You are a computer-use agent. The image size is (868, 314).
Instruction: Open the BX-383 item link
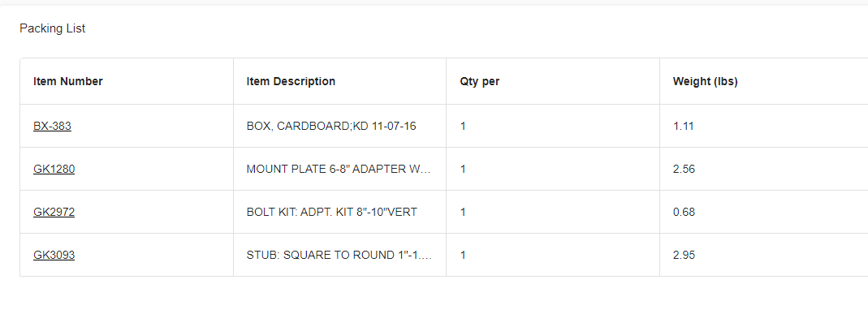[52, 126]
